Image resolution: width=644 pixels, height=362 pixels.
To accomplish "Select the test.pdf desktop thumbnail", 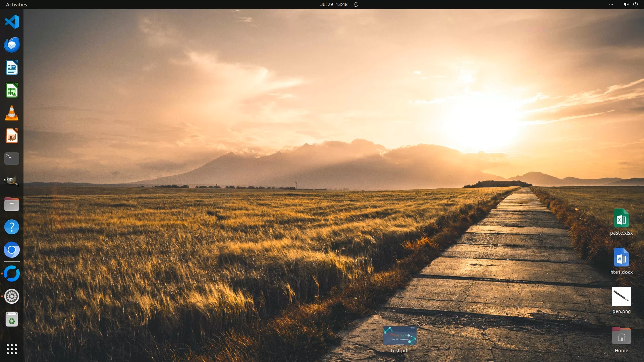I will 400,336.
